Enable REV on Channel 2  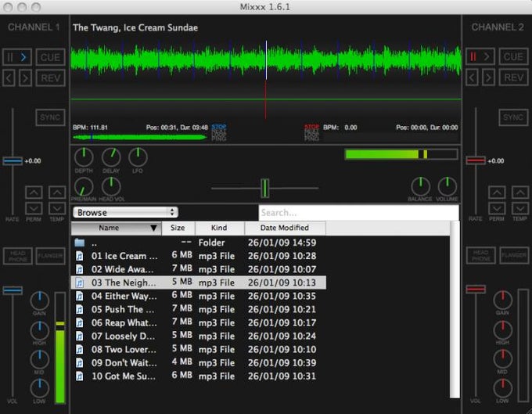coord(513,77)
